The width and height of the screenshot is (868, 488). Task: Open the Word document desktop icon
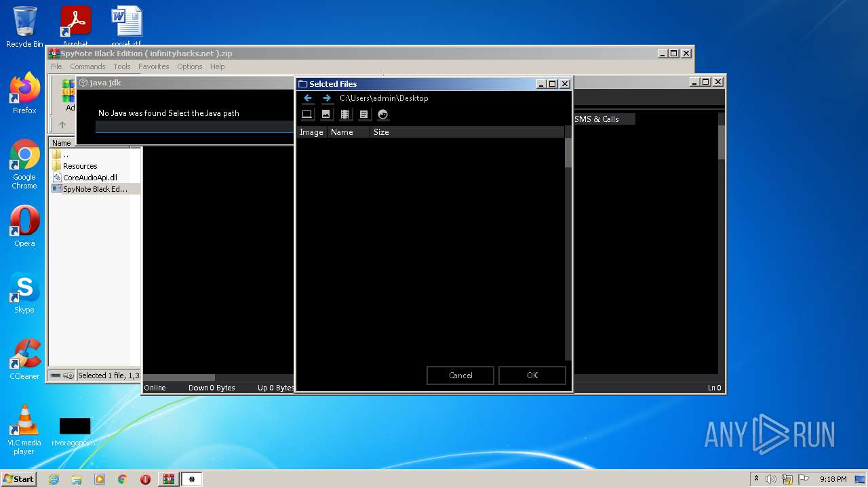tap(127, 27)
